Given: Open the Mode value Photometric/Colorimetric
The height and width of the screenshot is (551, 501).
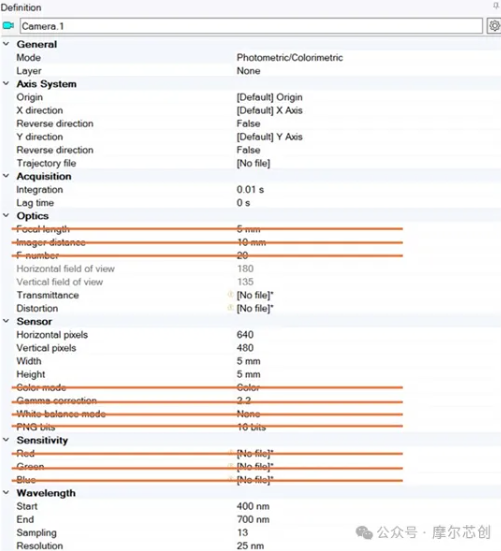Looking at the screenshot, I should point(289,57).
